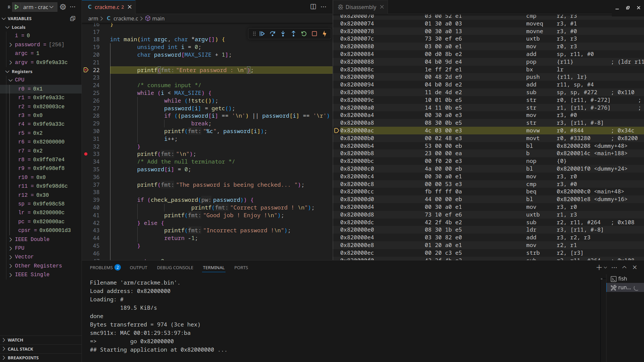Expand the password array variable
This screenshot has height=362, width=644.
pyautogui.click(x=11, y=44)
